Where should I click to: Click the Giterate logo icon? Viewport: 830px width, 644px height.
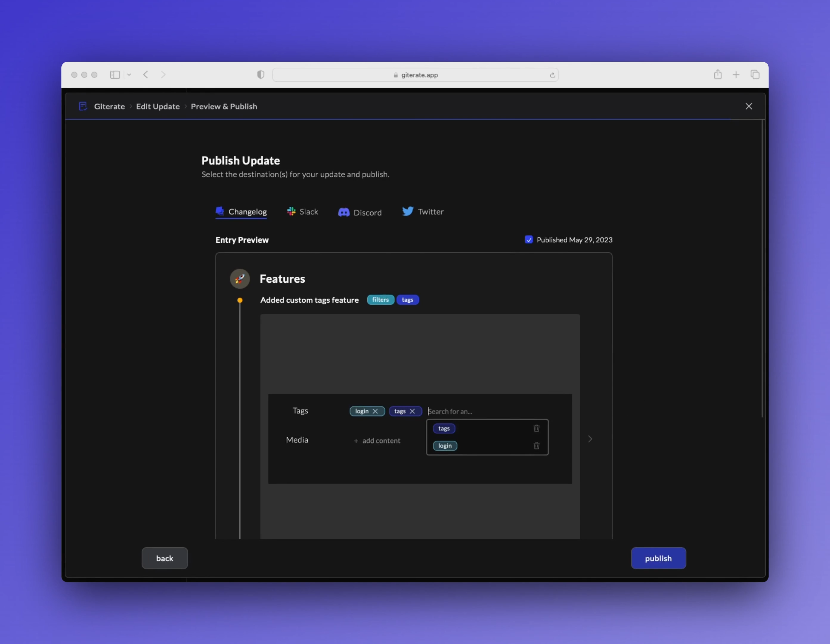pos(83,106)
